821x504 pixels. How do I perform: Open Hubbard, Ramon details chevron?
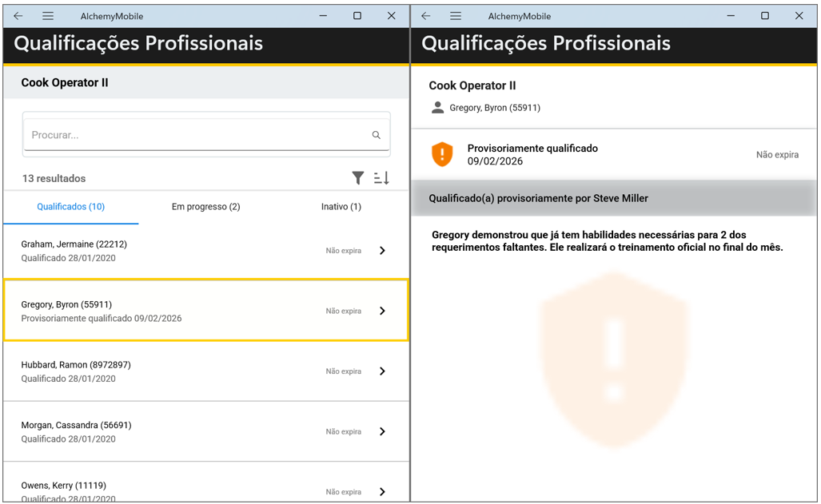[382, 371]
